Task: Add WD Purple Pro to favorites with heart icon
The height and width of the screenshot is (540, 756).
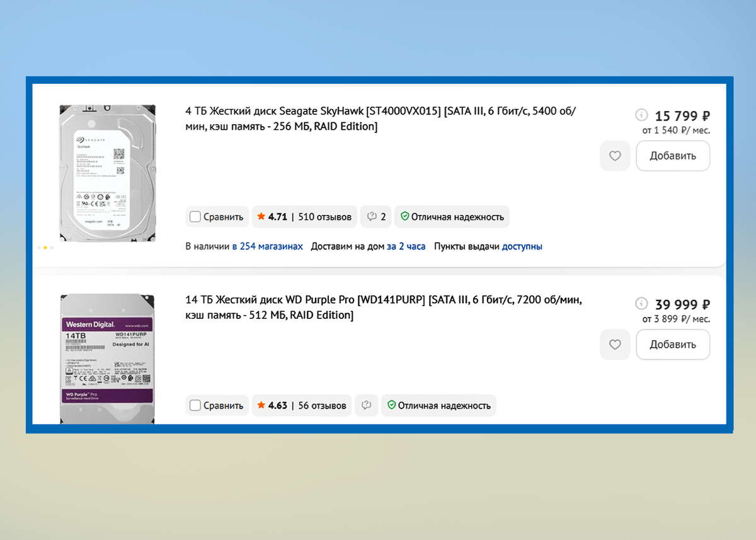Action: [x=615, y=345]
